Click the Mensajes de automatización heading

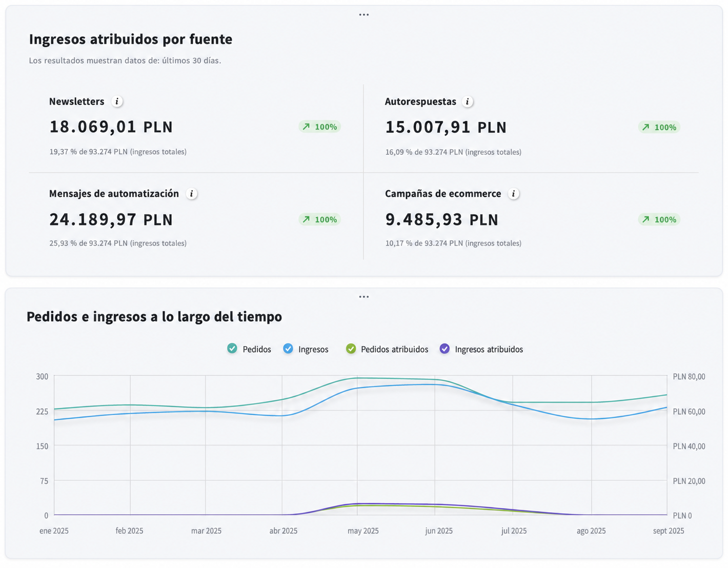pyautogui.click(x=114, y=194)
